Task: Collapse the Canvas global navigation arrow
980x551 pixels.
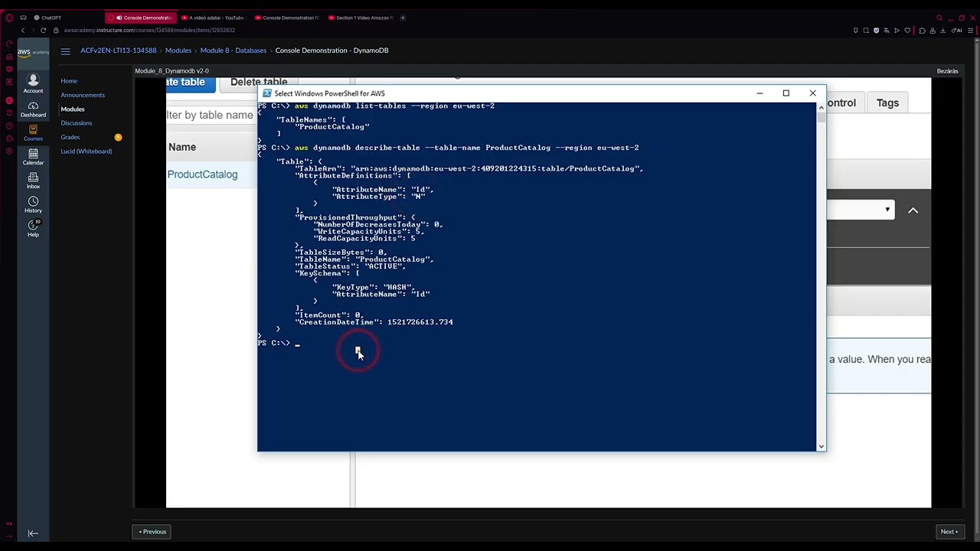Action: [33, 533]
